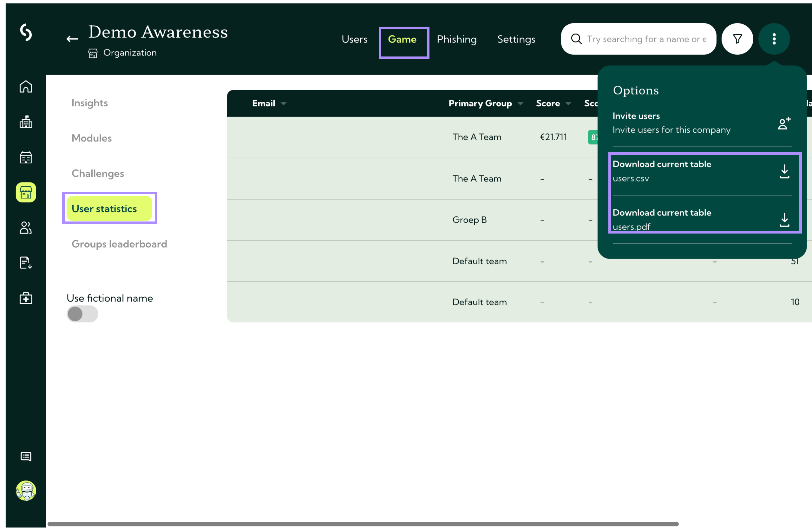
Task: Switch to the Phishing tab
Action: coord(456,39)
